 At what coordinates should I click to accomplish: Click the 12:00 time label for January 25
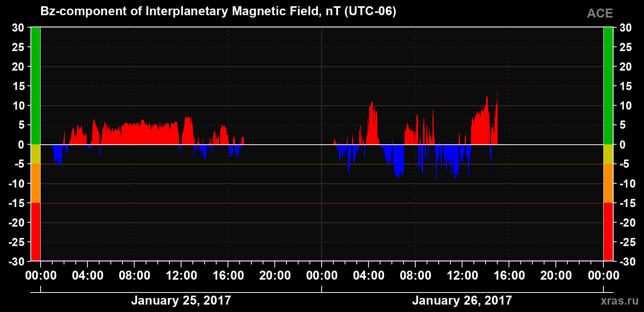[181, 276]
